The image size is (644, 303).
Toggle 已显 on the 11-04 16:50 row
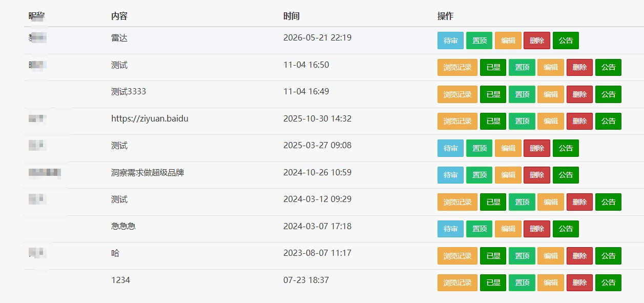pos(493,67)
